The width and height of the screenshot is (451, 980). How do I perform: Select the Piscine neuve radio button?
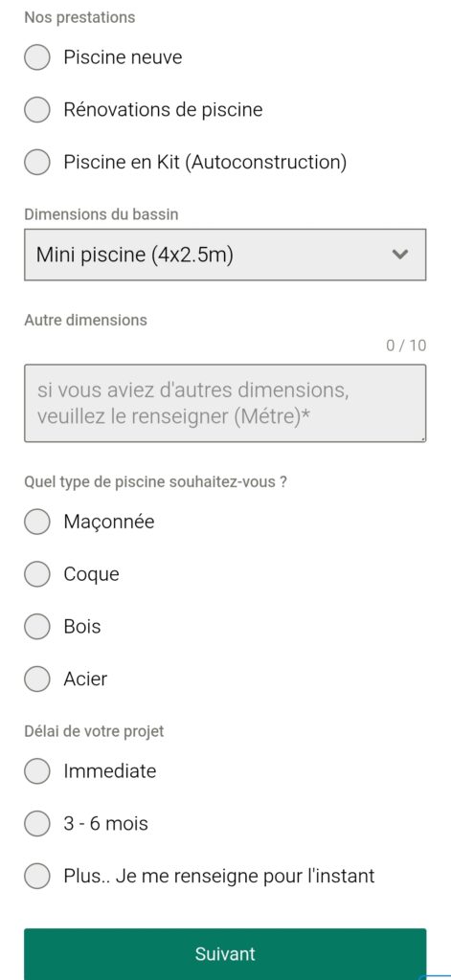click(37, 57)
